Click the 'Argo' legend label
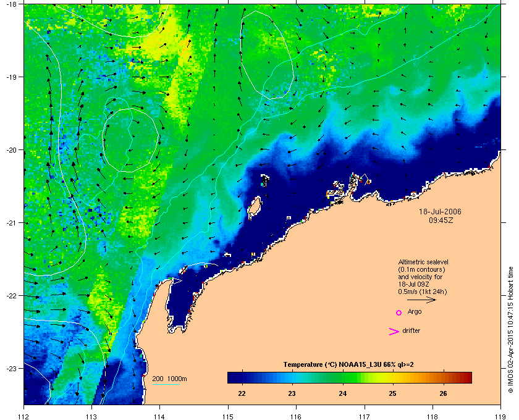This screenshot has height=420, width=519. pyautogui.click(x=415, y=311)
